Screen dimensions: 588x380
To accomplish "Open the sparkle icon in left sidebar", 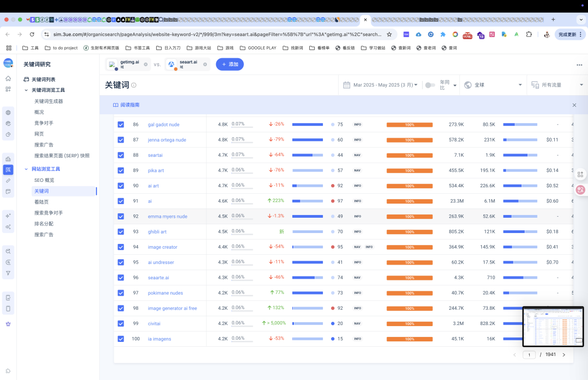I will coord(8,216).
